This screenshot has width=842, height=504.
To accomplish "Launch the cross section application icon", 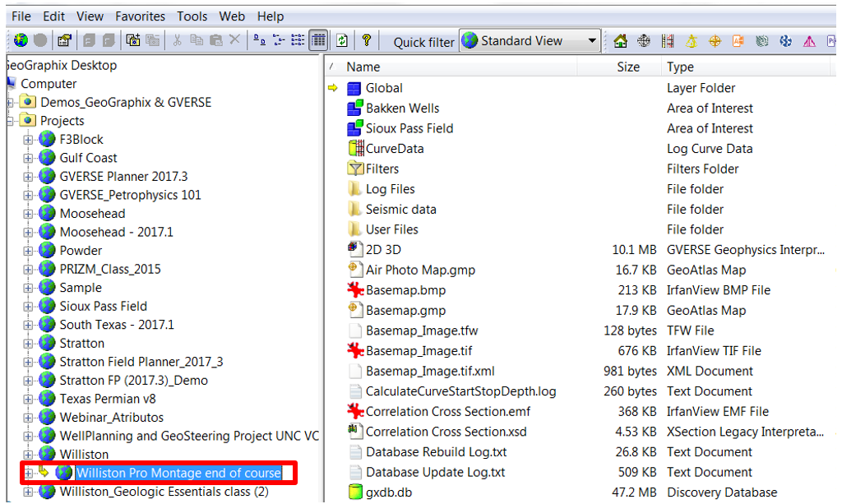I will [x=668, y=41].
